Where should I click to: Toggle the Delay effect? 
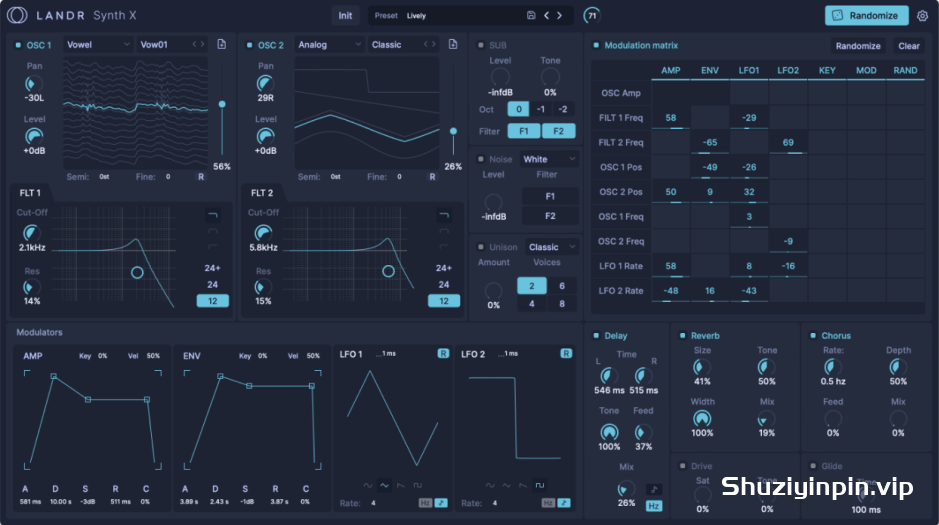click(x=596, y=336)
